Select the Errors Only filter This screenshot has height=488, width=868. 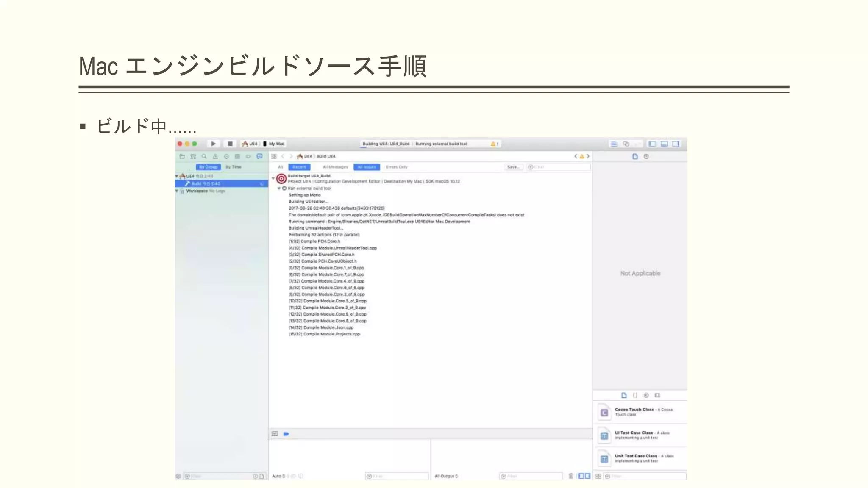point(397,167)
